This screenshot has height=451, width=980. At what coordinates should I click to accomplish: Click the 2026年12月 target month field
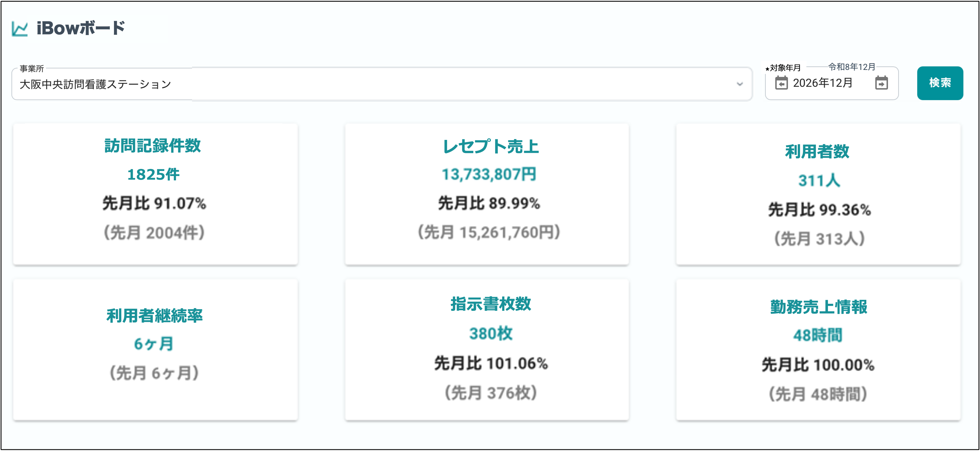click(823, 83)
